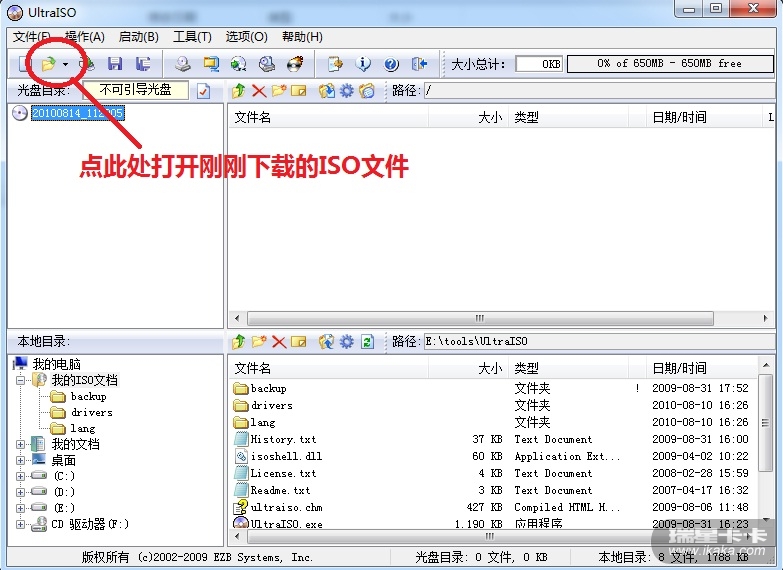The width and height of the screenshot is (783, 570).
Task: Click the disc path field showing /
Action: point(599,90)
